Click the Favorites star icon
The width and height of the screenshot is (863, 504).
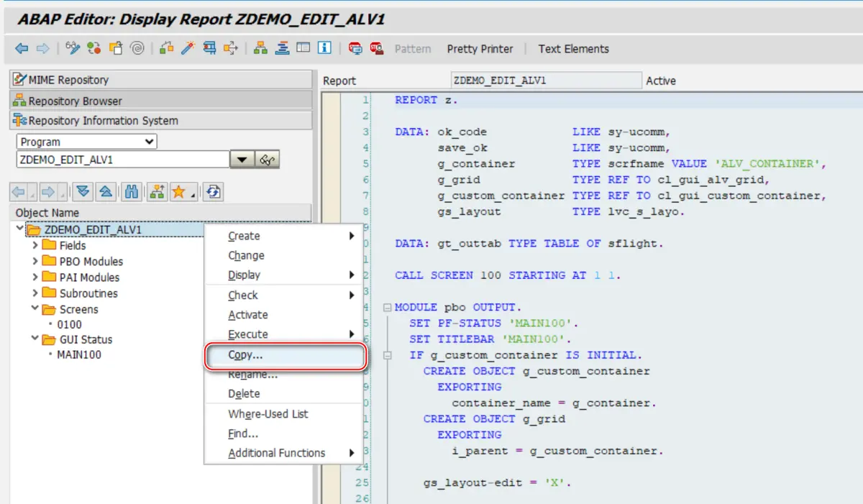(178, 192)
